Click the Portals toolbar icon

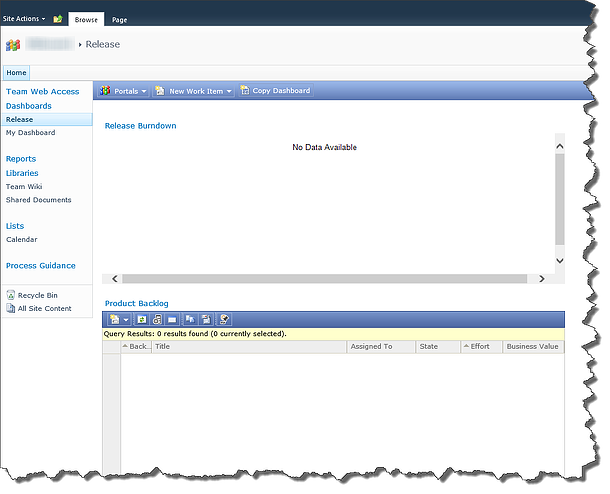(105, 91)
